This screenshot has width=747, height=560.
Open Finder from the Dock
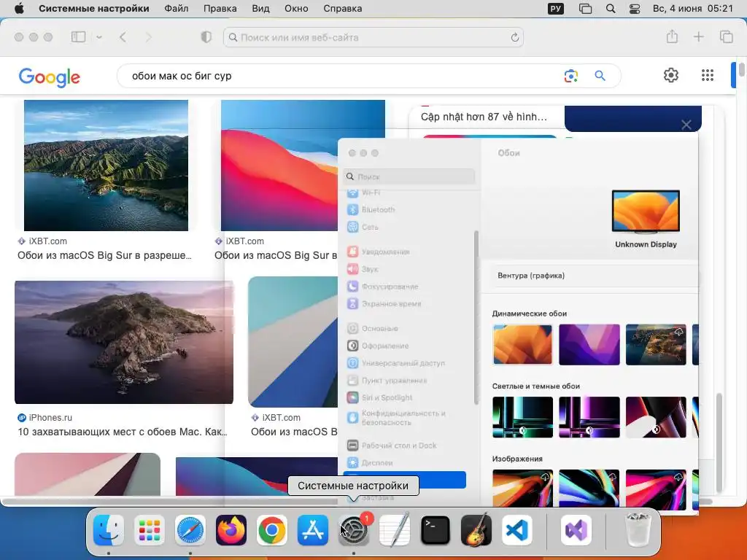(x=109, y=530)
